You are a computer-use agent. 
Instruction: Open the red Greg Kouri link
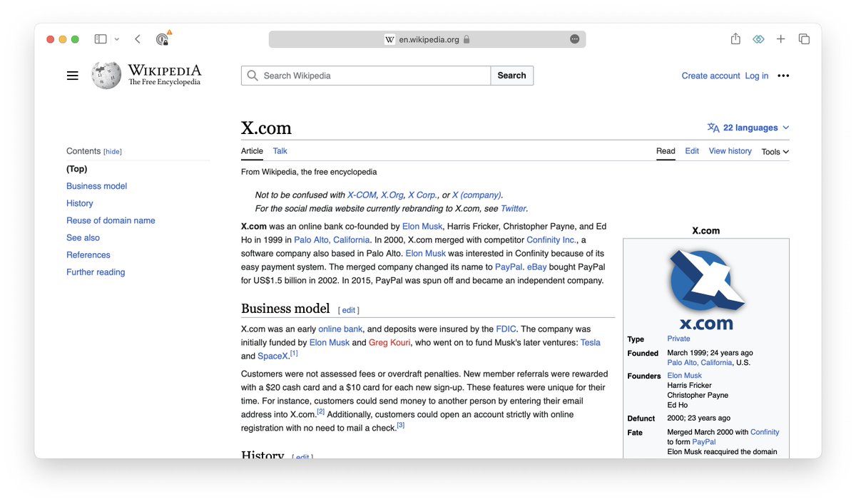[x=389, y=342]
